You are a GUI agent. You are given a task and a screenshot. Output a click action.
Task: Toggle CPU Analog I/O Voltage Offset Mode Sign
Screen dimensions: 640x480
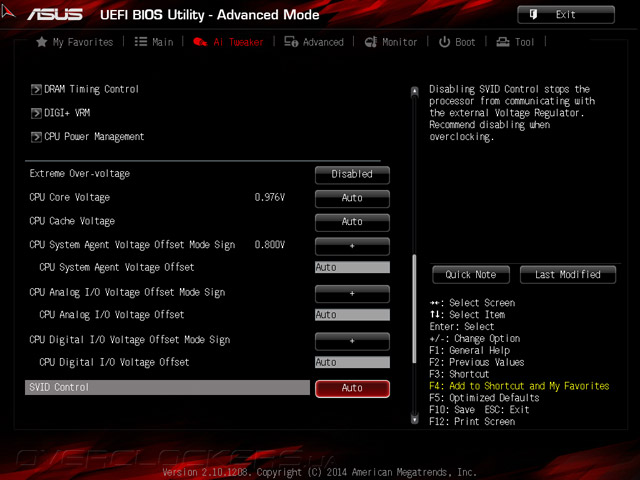click(352, 293)
